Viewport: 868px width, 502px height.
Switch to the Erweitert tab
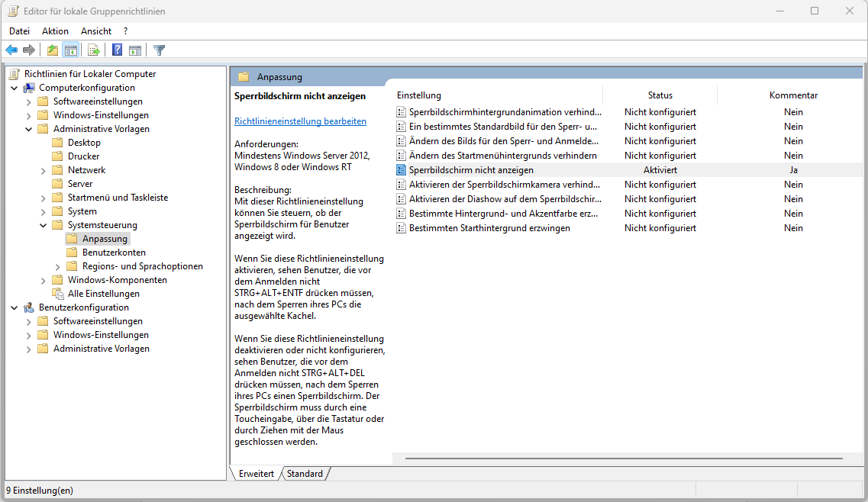tap(257, 474)
